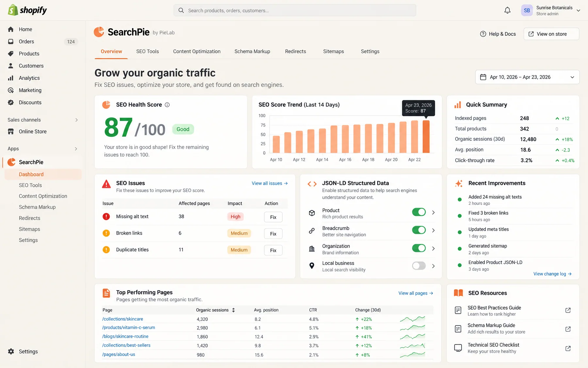Click View on store button
Image resolution: width=588 pixels, height=368 pixels.
[551, 34]
